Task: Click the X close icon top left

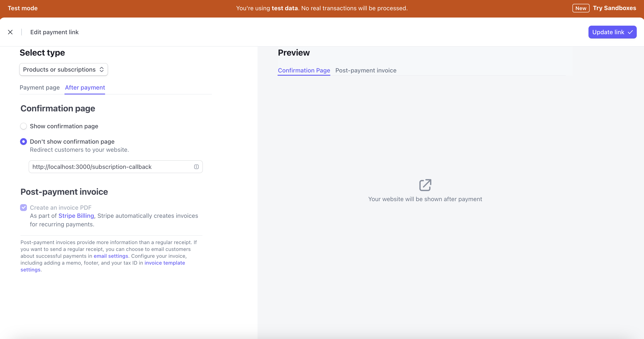Action: tap(10, 32)
